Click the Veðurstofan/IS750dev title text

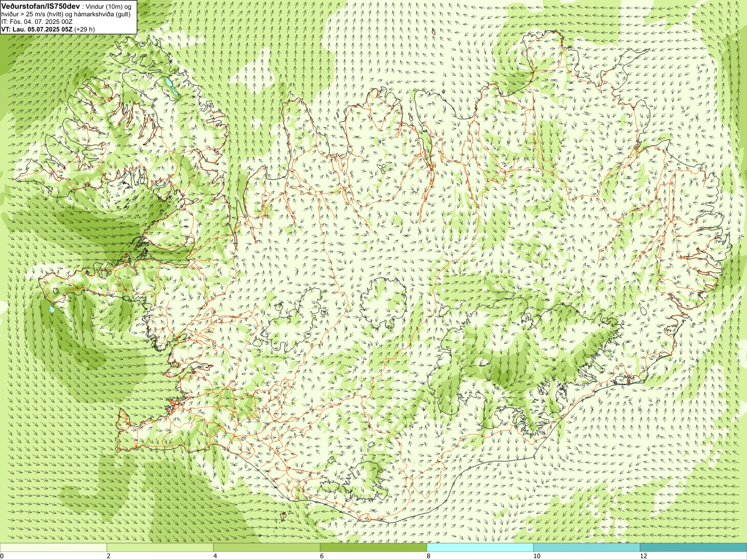click(40, 5)
